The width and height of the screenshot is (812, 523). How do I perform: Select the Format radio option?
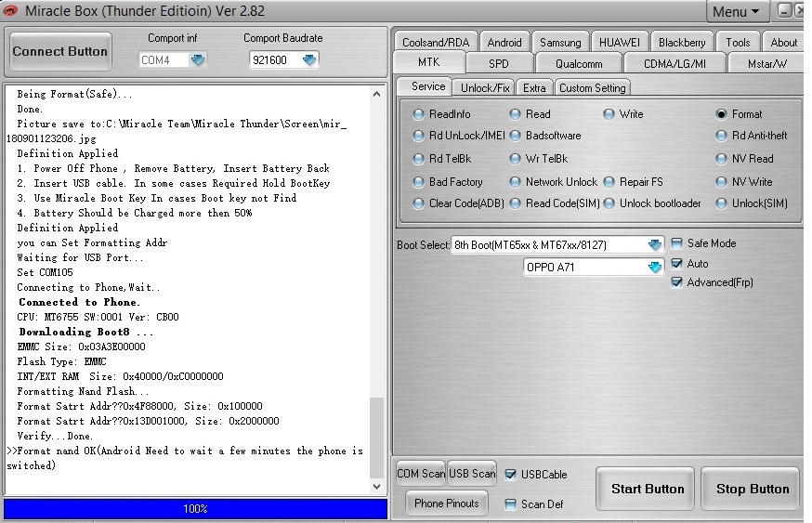point(721,114)
